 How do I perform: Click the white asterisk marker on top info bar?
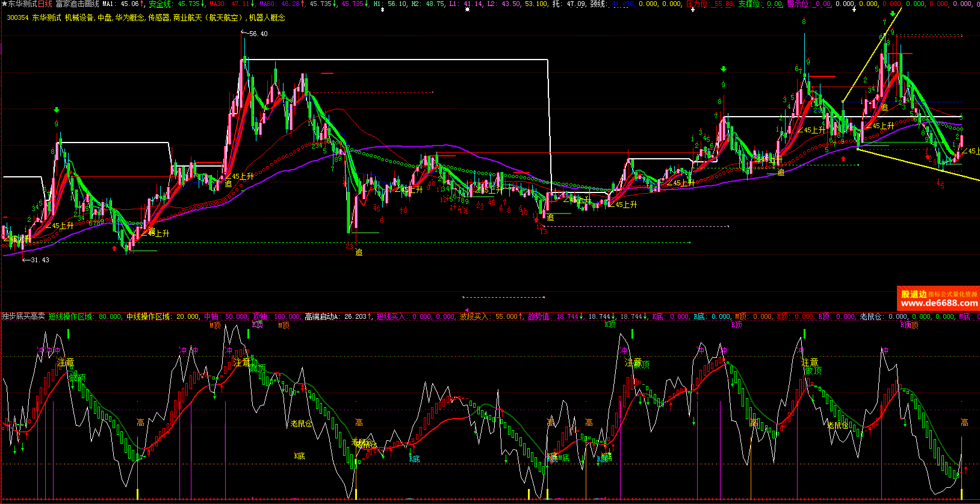click(x=467, y=10)
